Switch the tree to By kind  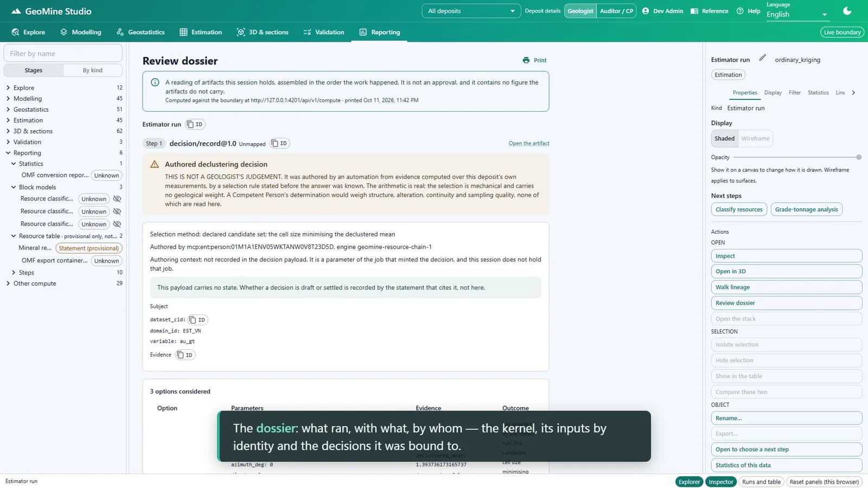(92, 70)
